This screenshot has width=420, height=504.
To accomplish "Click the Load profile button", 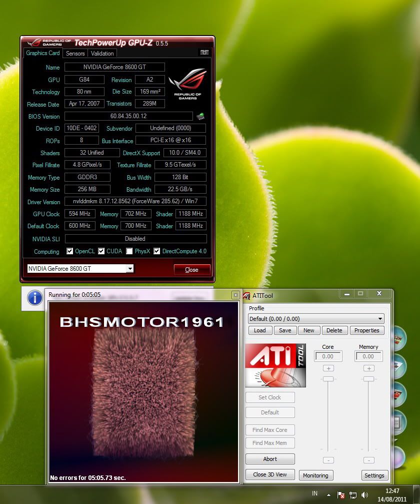I will coord(260,330).
